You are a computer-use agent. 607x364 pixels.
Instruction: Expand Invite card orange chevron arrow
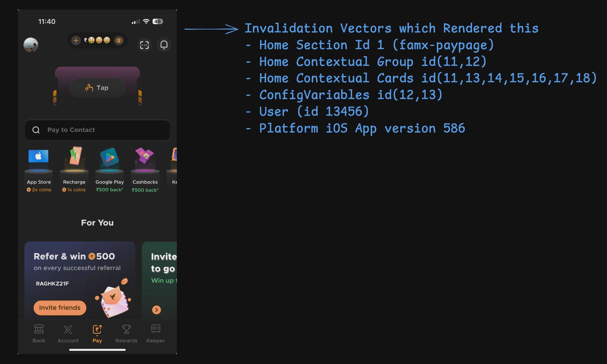click(x=156, y=310)
